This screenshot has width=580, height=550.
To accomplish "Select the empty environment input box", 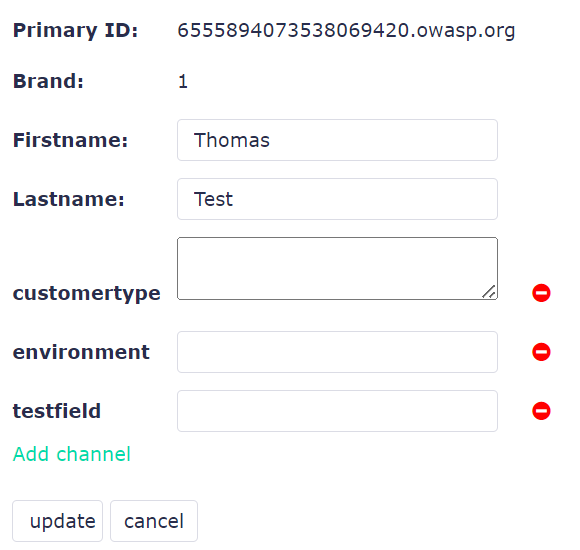I will [337, 352].
